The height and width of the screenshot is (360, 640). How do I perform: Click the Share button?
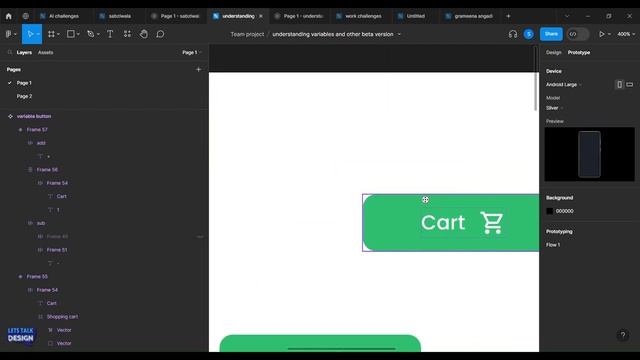click(x=551, y=34)
